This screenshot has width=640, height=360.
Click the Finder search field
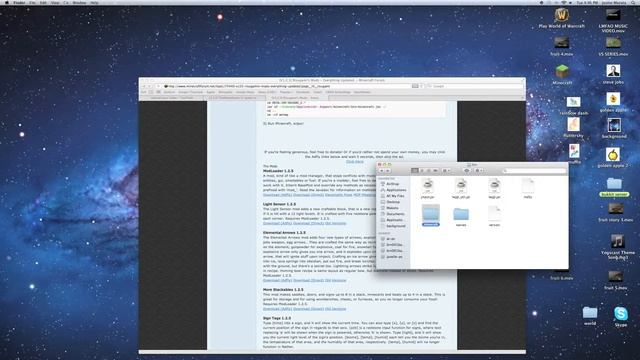point(534,171)
